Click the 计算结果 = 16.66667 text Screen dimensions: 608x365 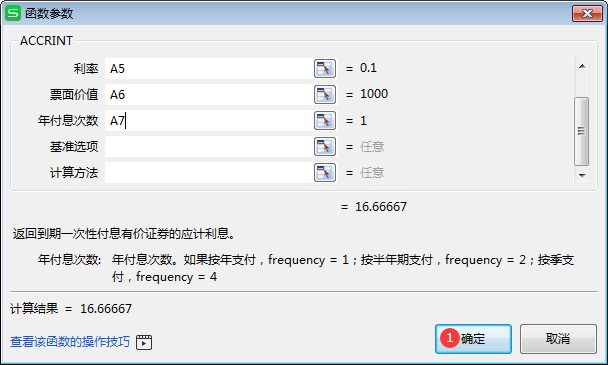point(71,309)
